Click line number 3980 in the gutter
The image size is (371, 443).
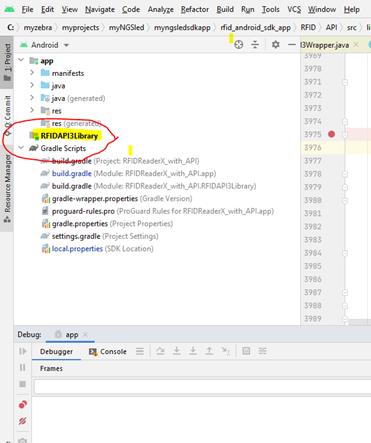(x=313, y=200)
